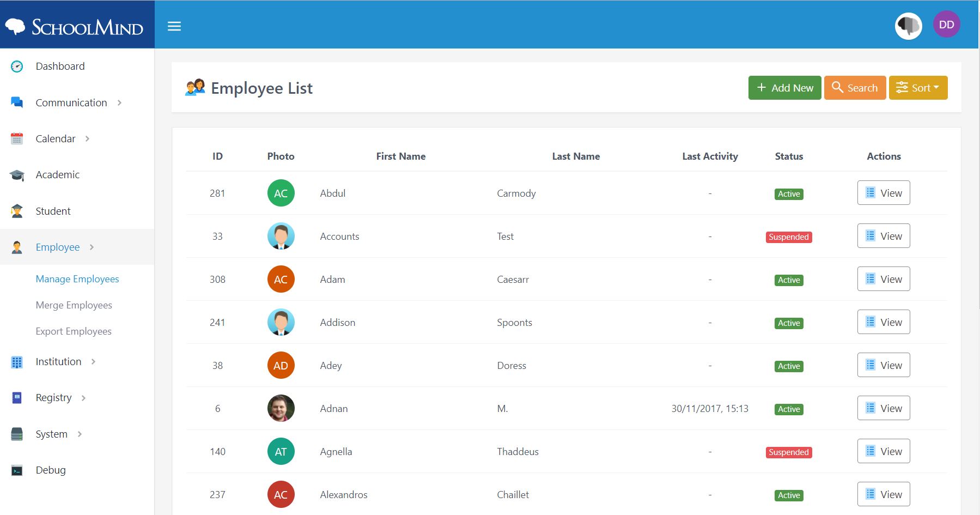The height and width of the screenshot is (515, 980).
Task: Click the Active badge for Abdul Carmody
Action: click(x=789, y=194)
